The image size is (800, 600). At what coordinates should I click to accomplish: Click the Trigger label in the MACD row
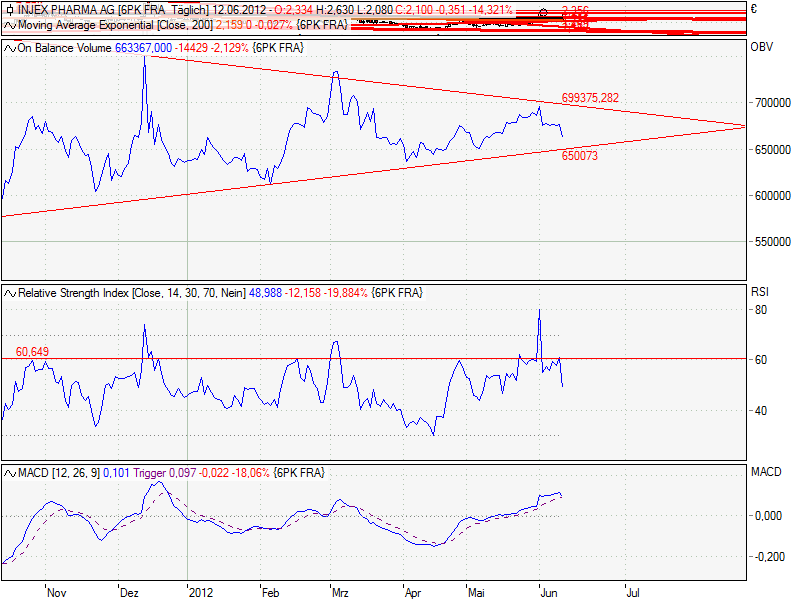(149, 473)
